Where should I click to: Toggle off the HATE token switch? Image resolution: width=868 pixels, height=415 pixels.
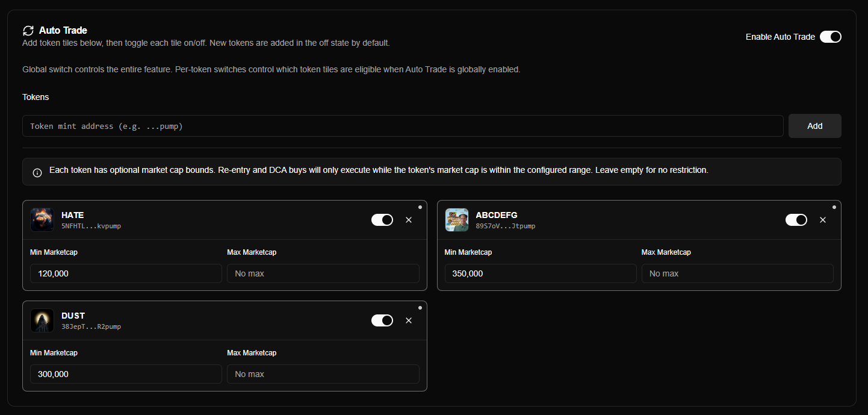point(382,220)
